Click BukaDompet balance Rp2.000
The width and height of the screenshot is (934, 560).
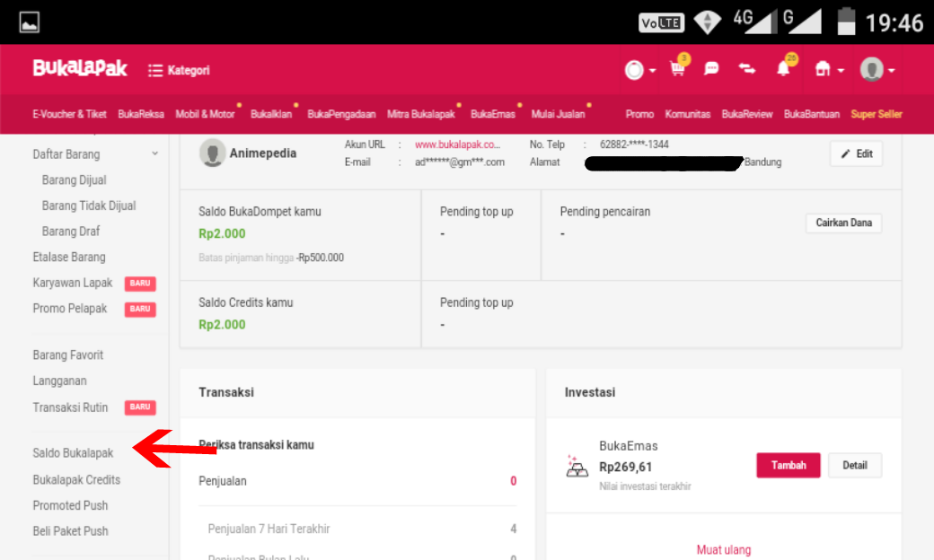222,233
